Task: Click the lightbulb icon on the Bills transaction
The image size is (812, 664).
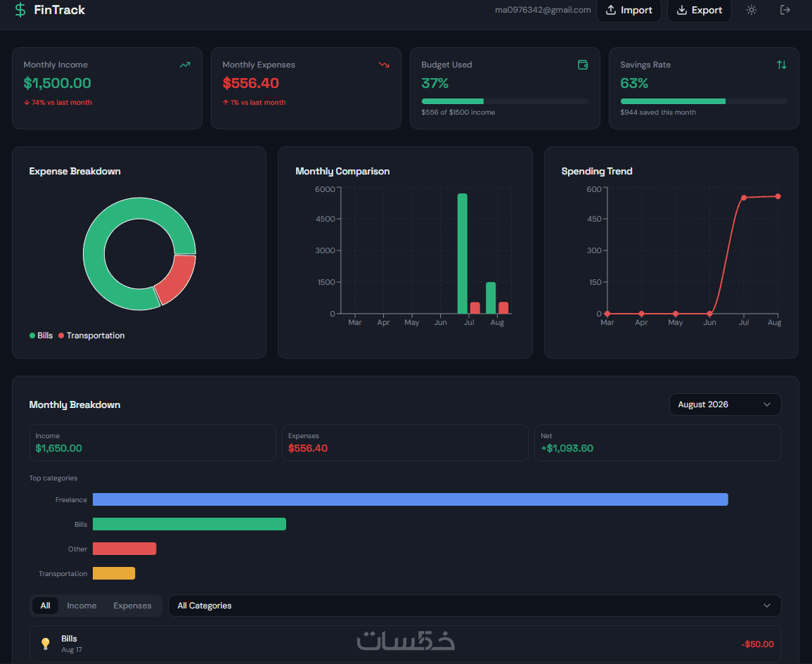Action: pos(46,644)
